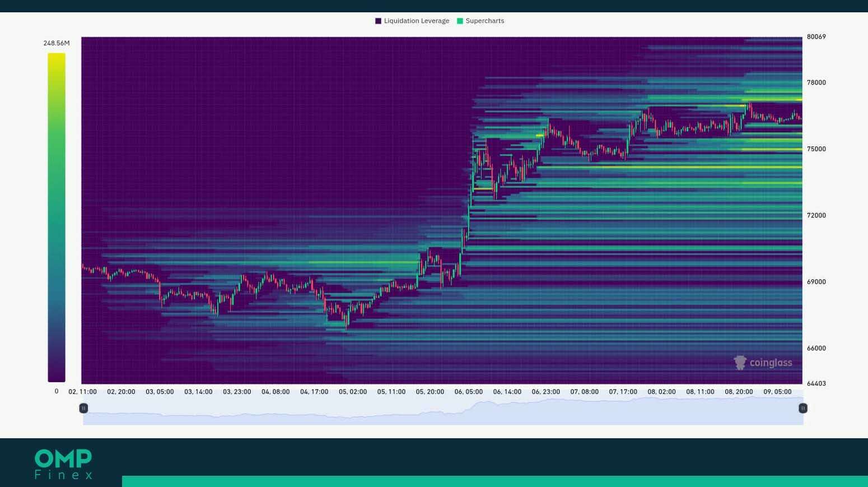
Task: Click the 75000 price axis label
Action: click(816, 149)
